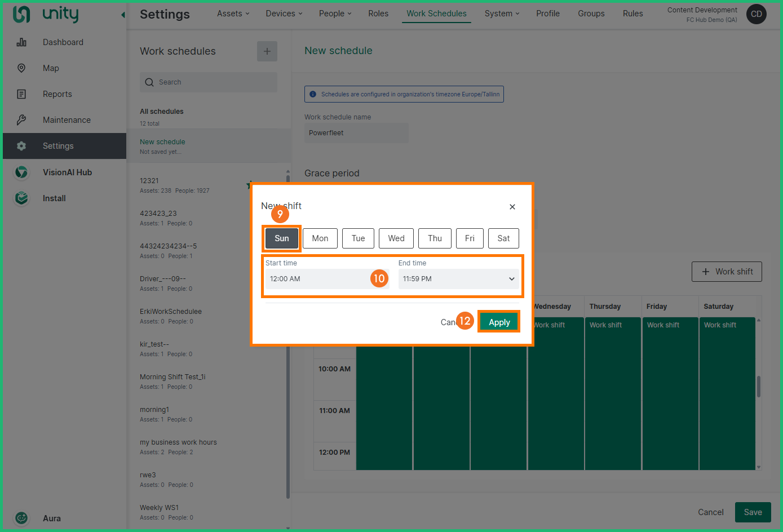The width and height of the screenshot is (783, 532).
Task: Open the Aura assistant icon
Action: [x=21, y=518]
